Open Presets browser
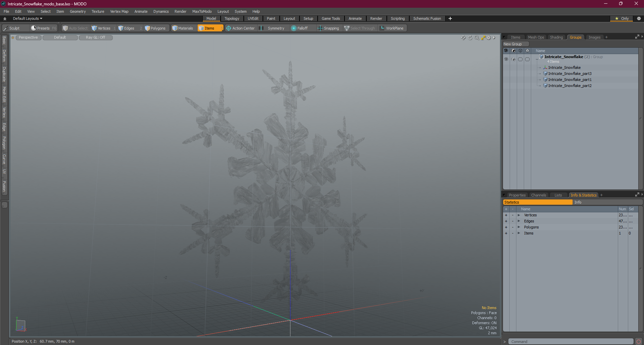 (44, 28)
